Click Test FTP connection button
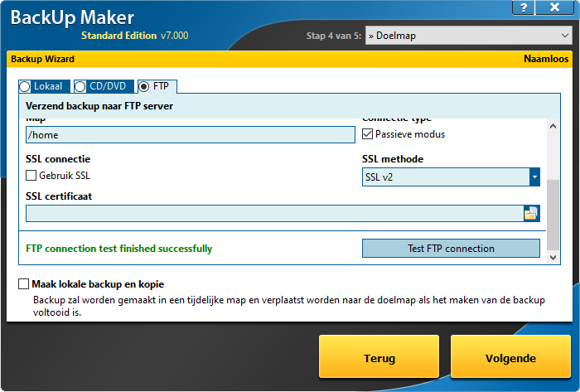 coord(451,248)
